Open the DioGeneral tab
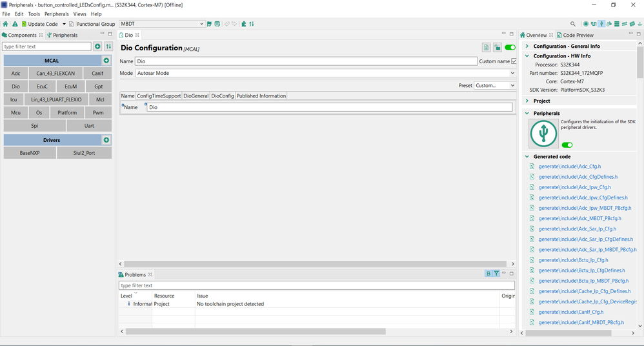The height and width of the screenshot is (346, 644). point(196,96)
